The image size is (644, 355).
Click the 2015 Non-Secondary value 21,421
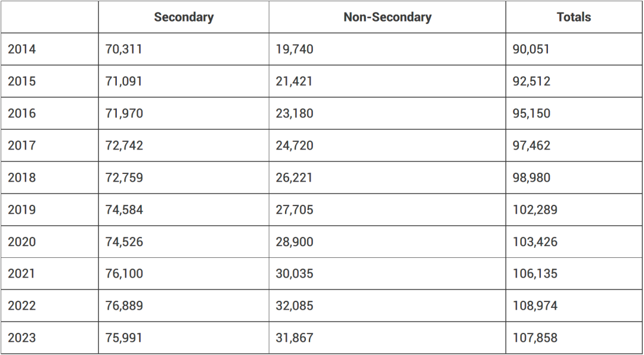(x=294, y=81)
